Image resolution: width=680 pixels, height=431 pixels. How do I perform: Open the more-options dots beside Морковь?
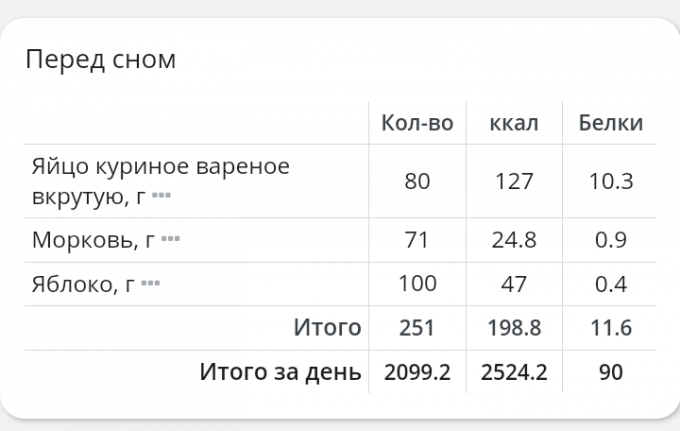pos(170,240)
